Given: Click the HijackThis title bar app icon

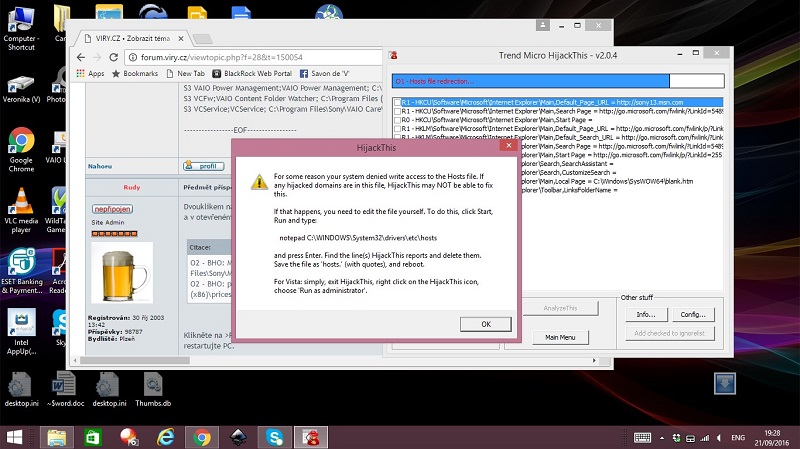Looking at the screenshot, I should point(393,55).
